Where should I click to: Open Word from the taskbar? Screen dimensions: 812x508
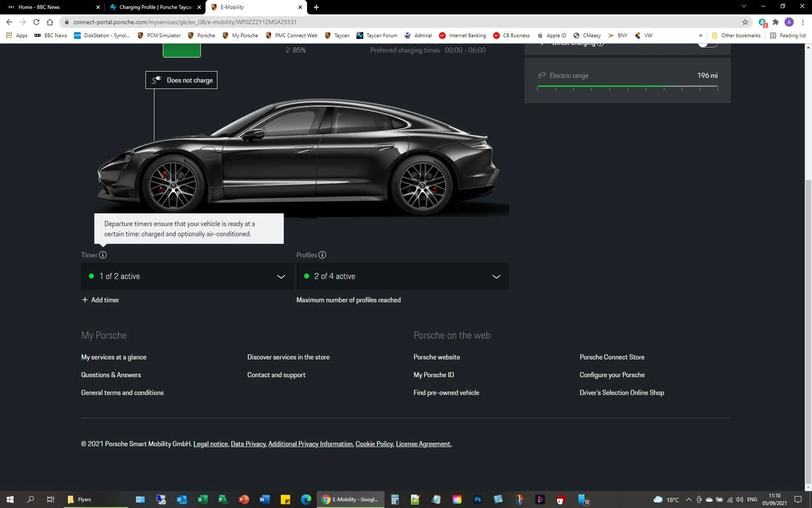265,499
